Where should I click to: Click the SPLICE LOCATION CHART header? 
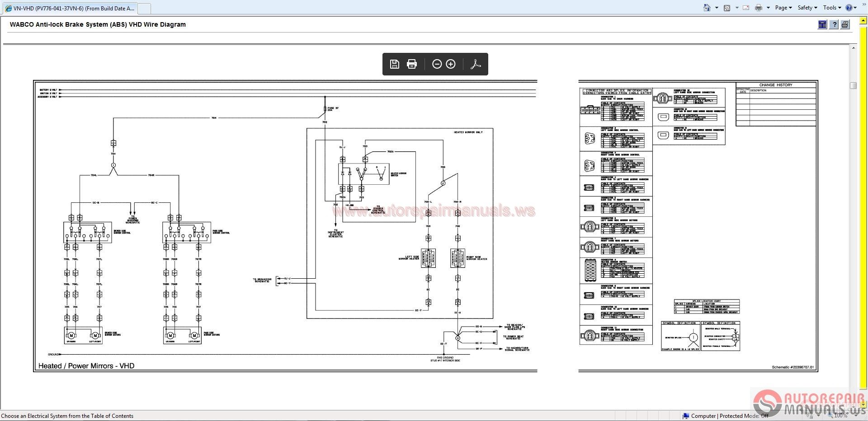707,301
